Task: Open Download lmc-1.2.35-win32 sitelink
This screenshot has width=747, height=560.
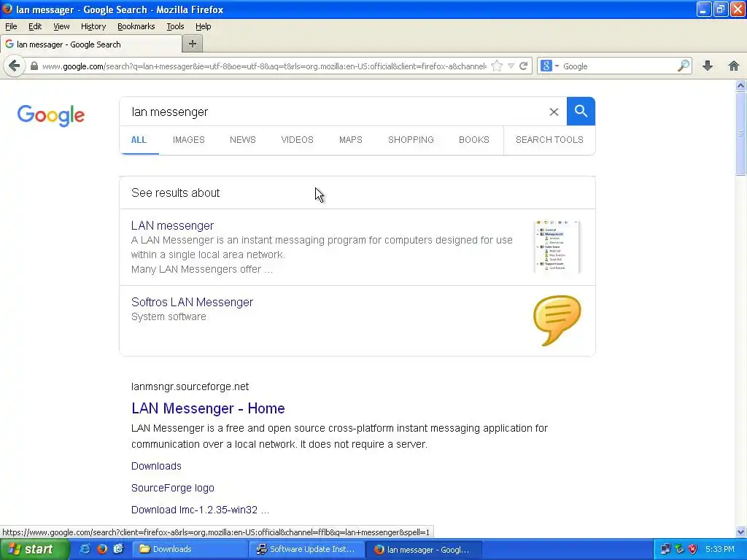Action: click(x=200, y=510)
